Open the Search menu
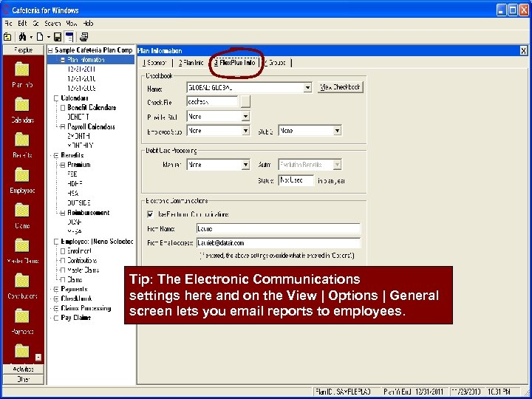 click(x=52, y=24)
